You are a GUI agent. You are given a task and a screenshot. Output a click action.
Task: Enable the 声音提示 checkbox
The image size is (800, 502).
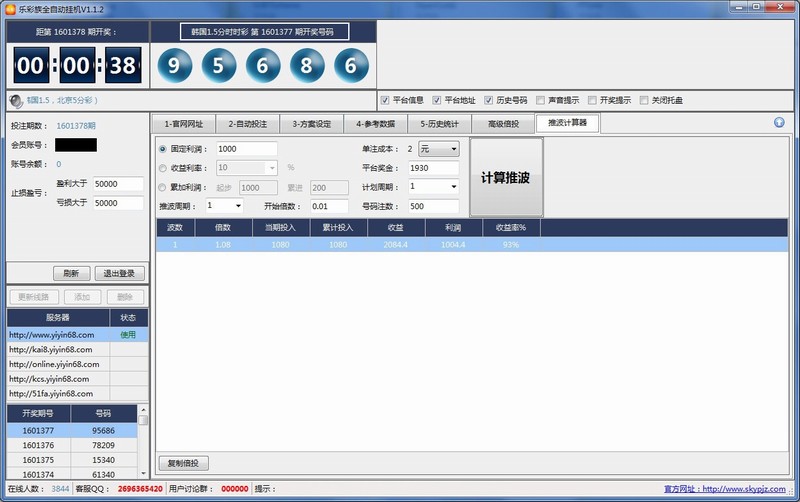[x=541, y=100]
